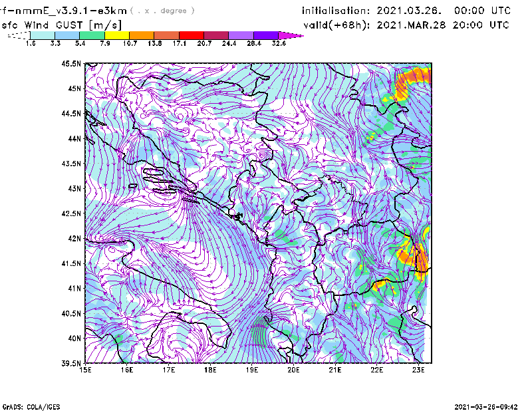The image size is (532, 411).
Task: Click the legend value 13.8
Action: coord(154,43)
